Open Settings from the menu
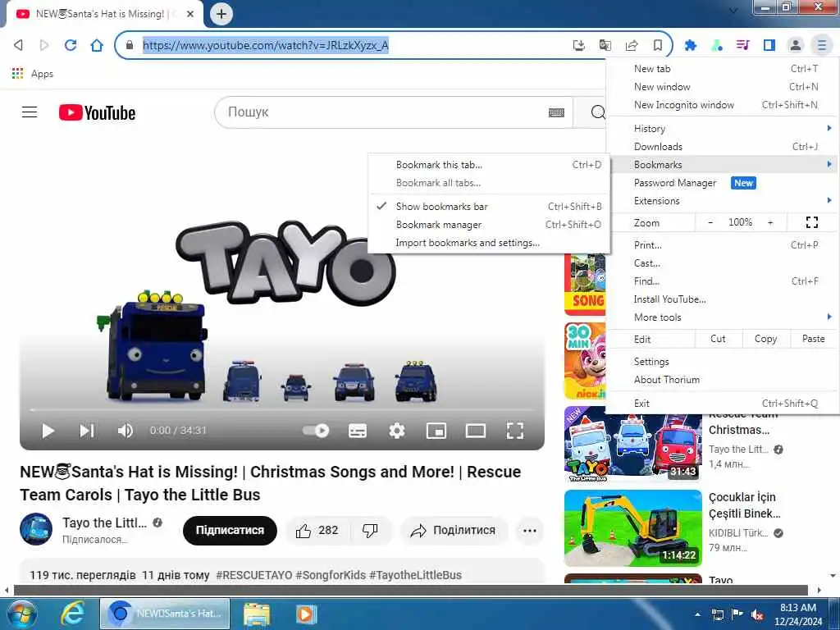The height and width of the screenshot is (630, 840). (723, 362)
